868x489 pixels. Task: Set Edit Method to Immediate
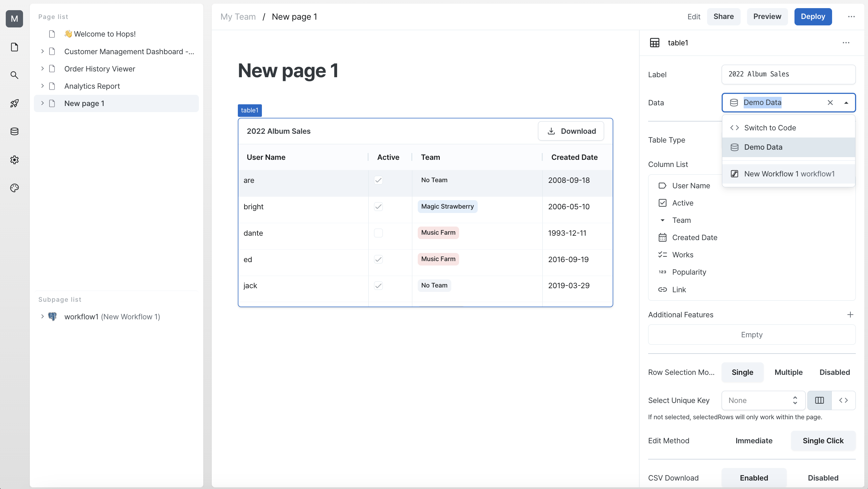point(754,441)
